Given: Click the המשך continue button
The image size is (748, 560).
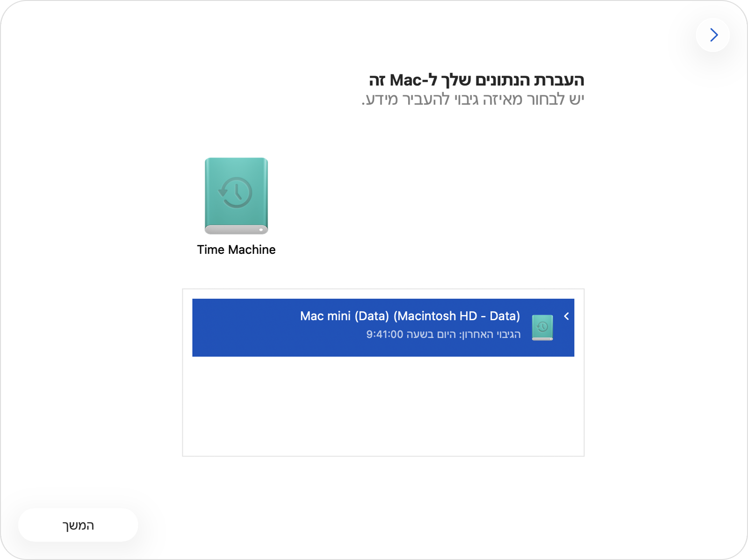Looking at the screenshot, I should pos(78,525).
